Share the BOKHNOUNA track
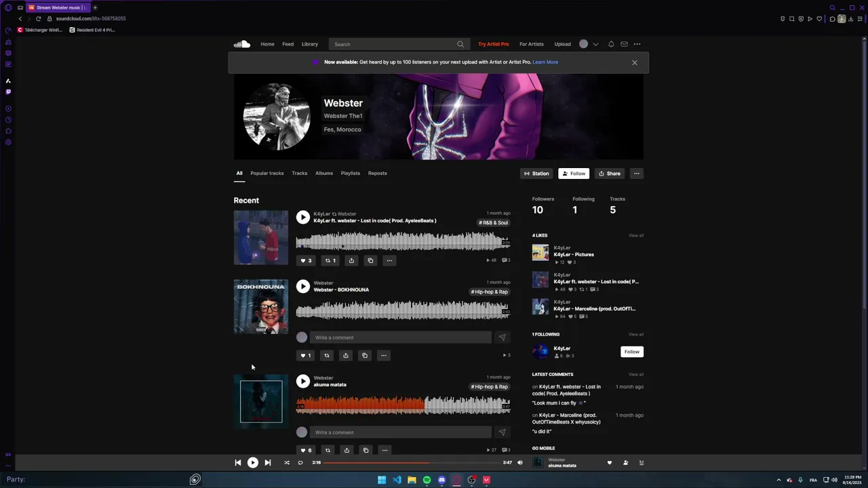Screen dimensions: 868x488 [x=346, y=355]
